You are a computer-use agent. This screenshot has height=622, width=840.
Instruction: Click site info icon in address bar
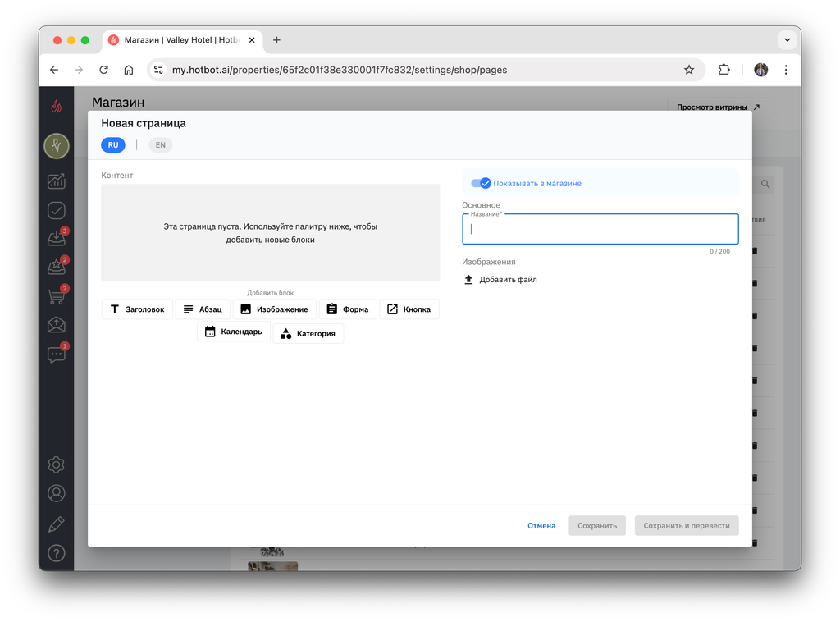click(158, 70)
